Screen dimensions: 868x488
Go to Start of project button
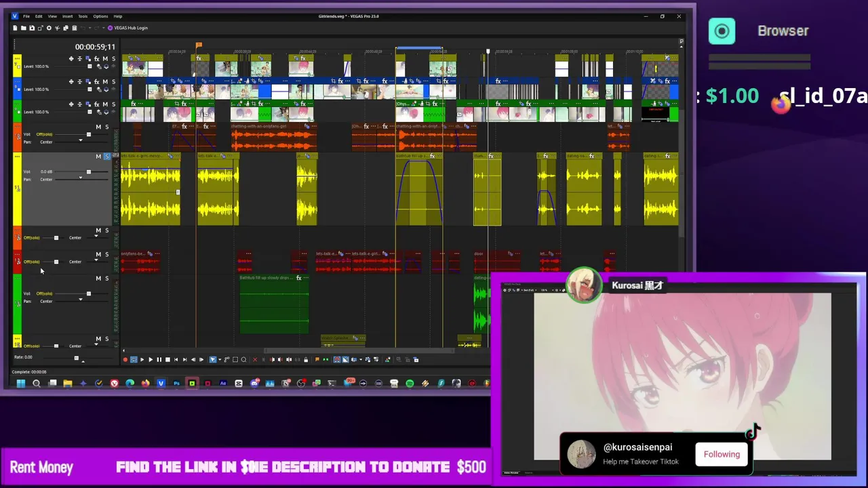click(176, 359)
